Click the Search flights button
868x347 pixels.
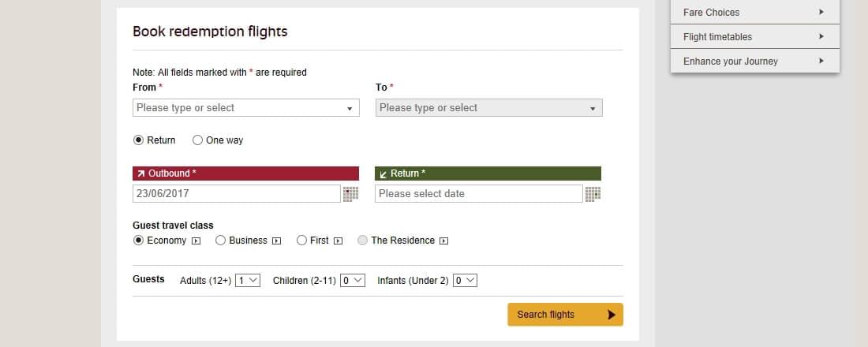click(565, 315)
